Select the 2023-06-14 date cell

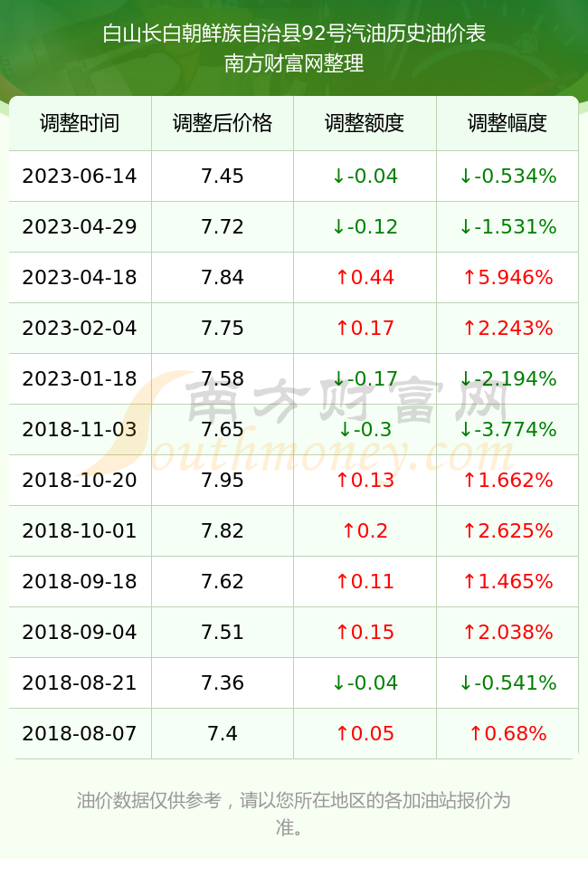pos(80,176)
